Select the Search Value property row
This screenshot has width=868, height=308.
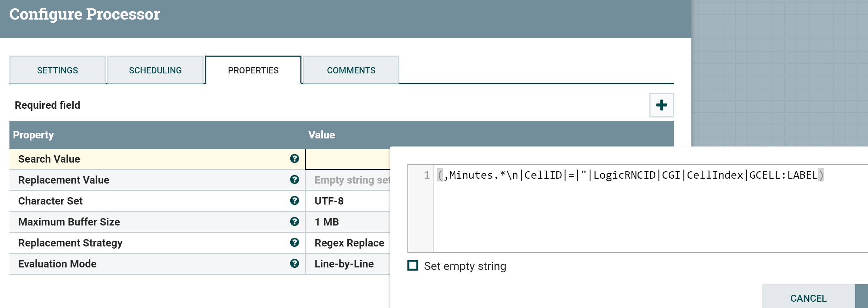[x=140, y=159]
